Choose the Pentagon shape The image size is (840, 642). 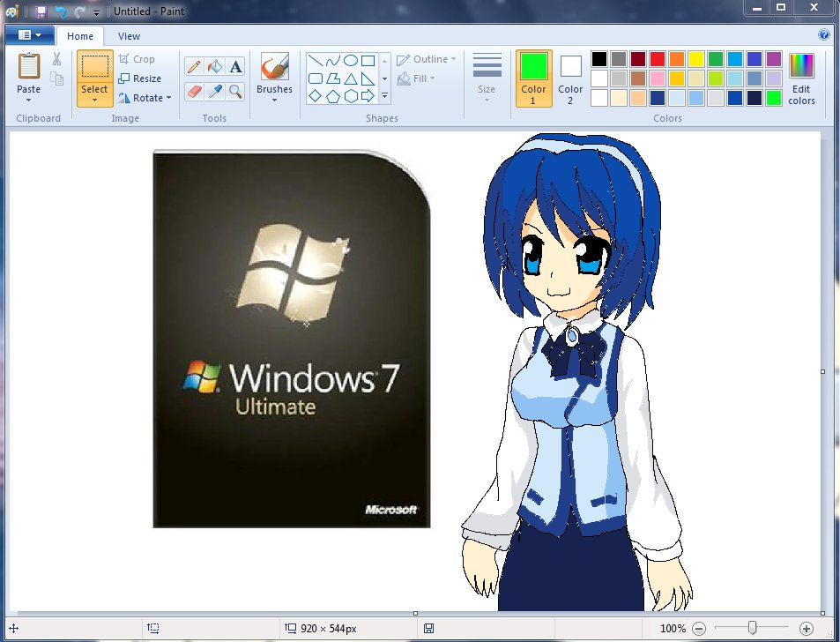coord(332,96)
